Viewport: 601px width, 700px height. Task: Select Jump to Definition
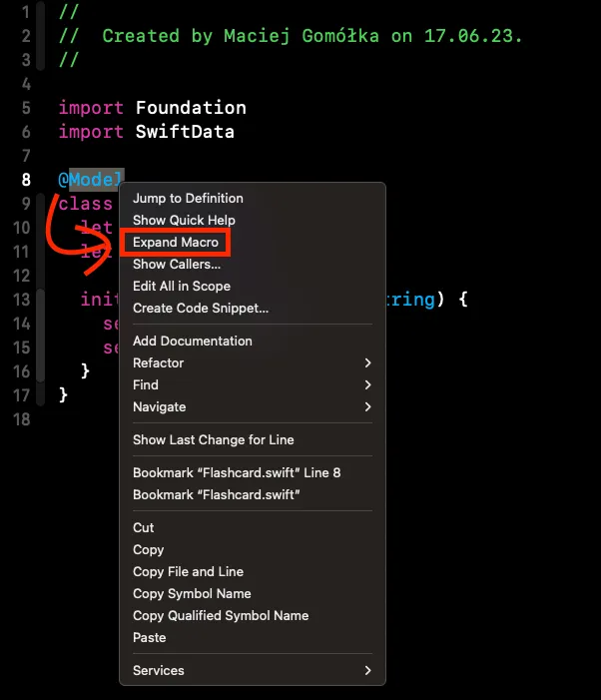[x=188, y=198]
